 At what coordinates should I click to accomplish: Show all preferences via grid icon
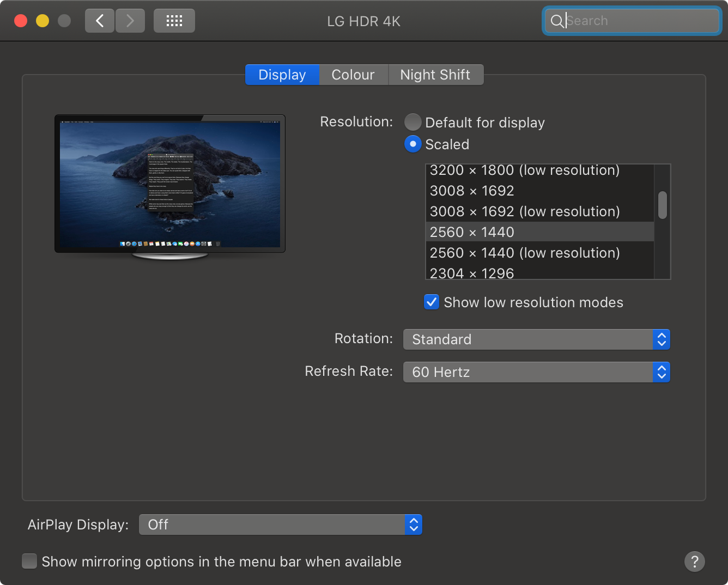[174, 21]
